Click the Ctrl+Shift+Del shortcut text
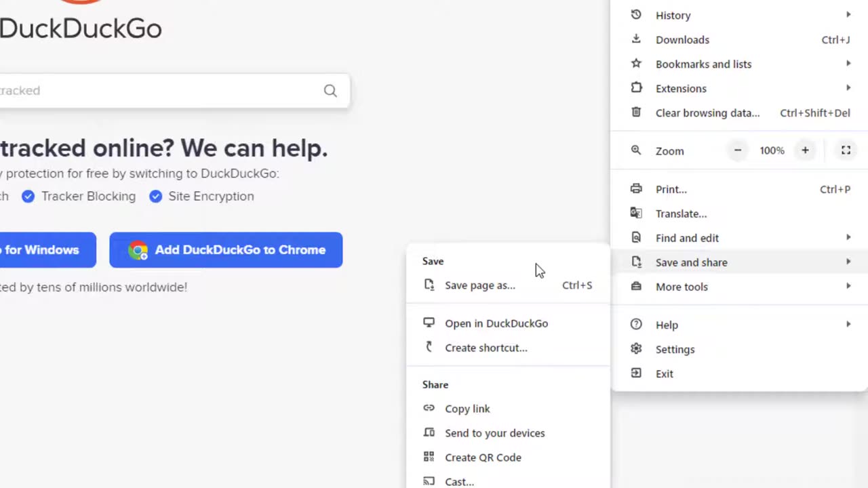The height and width of the screenshot is (488, 868). [815, 113]
